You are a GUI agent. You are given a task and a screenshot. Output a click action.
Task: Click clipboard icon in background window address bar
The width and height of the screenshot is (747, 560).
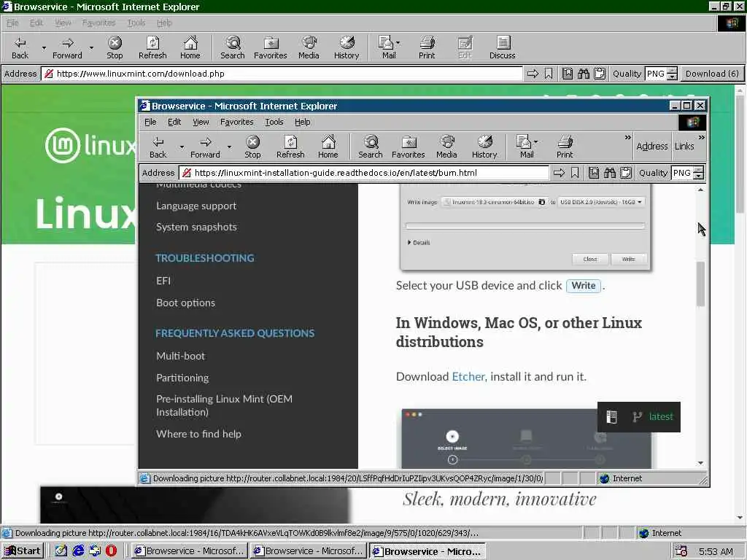coord(600,74)
